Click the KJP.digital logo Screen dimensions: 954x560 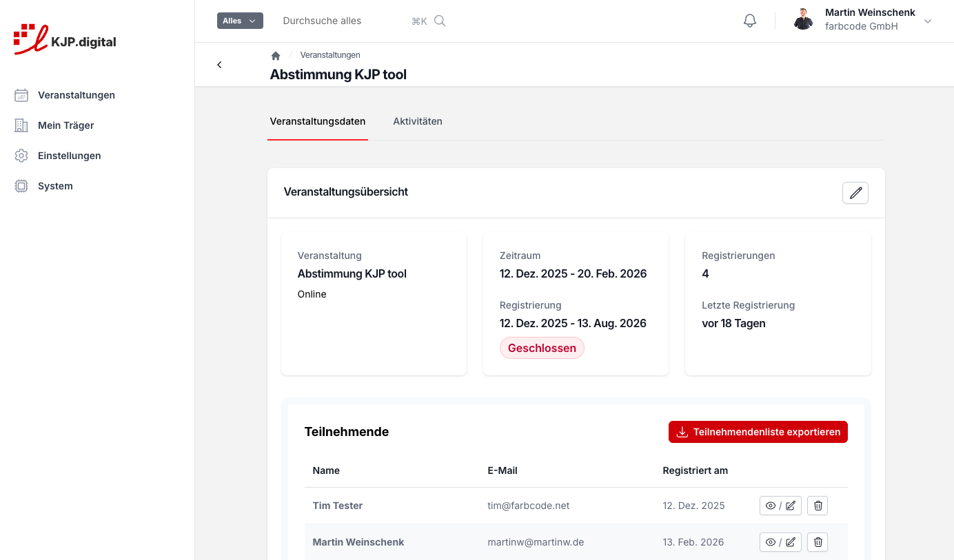coord(65,40)
